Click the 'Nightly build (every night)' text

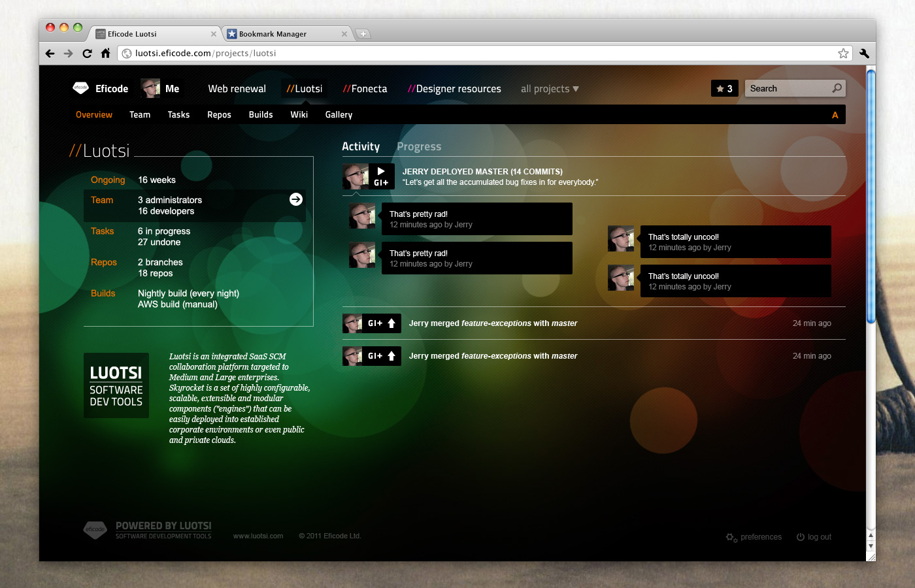click(x=188, y=294)
